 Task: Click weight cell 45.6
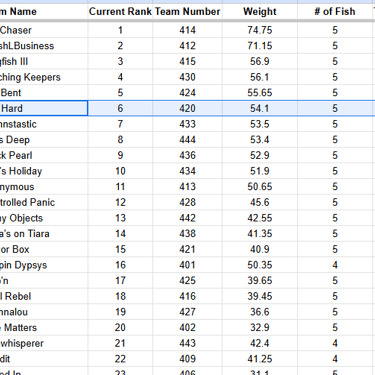[260, 202]
